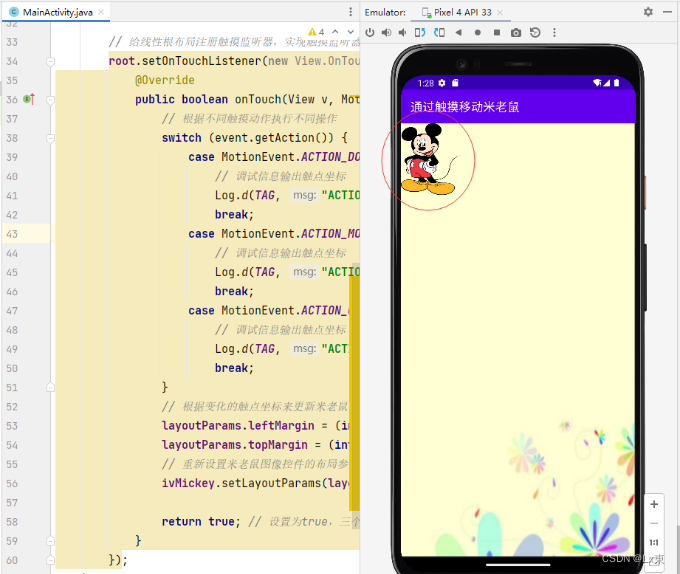This screenshot has width=680, height=574.
Task: Click the switch (event.getAction()) statement
Action: point(255,138)
